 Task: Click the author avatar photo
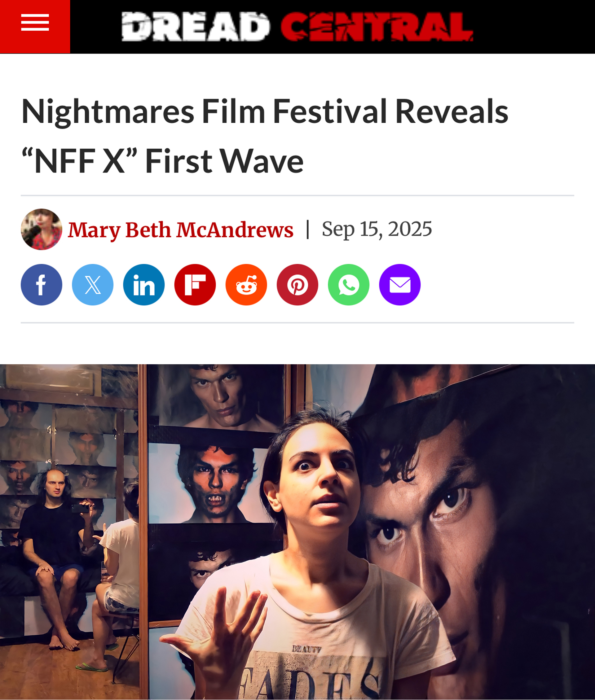tap(42, 229)
